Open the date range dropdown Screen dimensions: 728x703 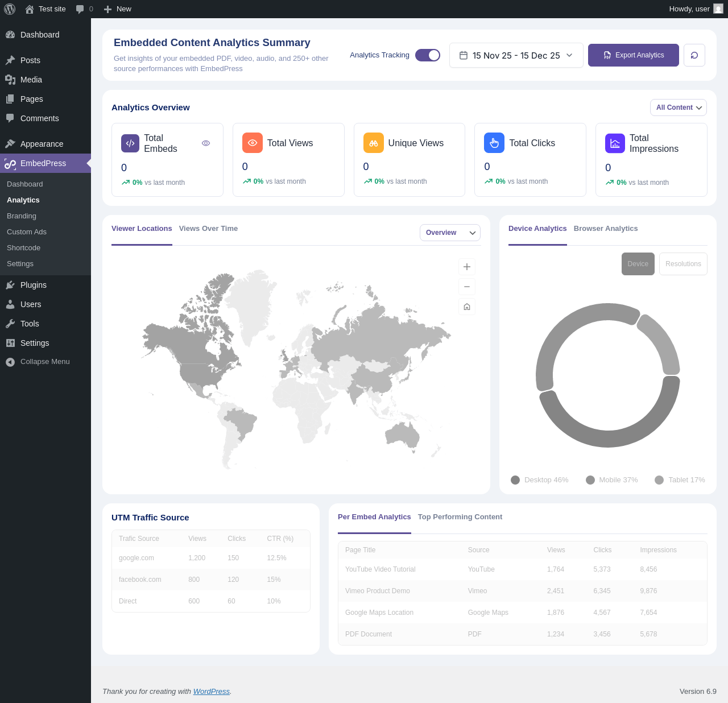coord(516,55)
